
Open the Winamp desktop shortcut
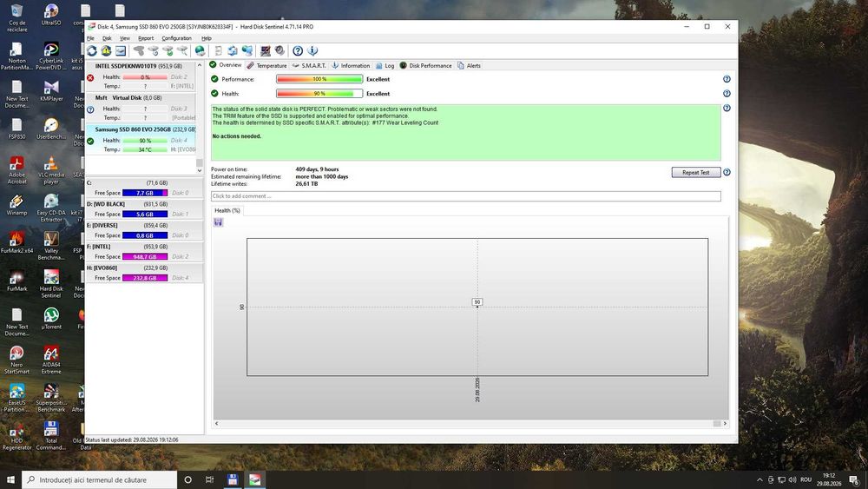pos(16,205)
